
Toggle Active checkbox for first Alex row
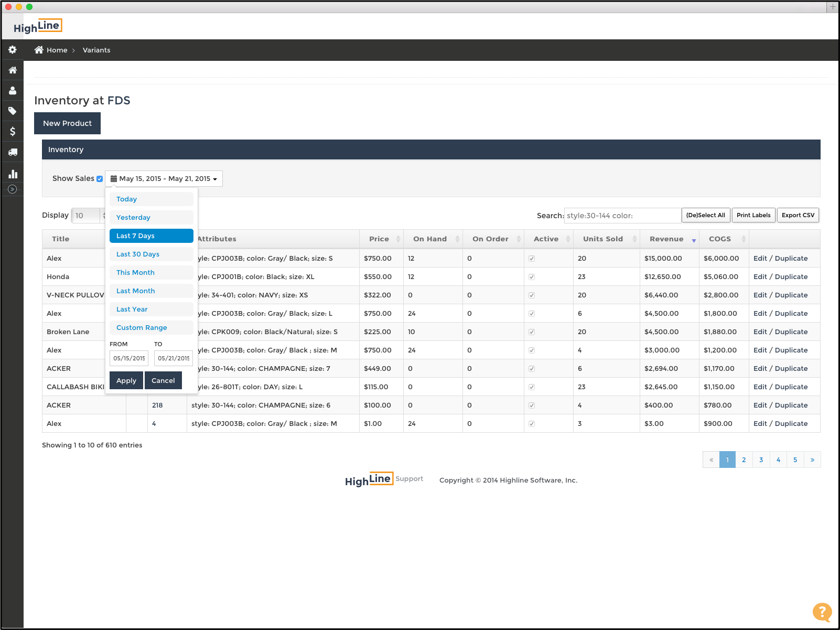532,259
